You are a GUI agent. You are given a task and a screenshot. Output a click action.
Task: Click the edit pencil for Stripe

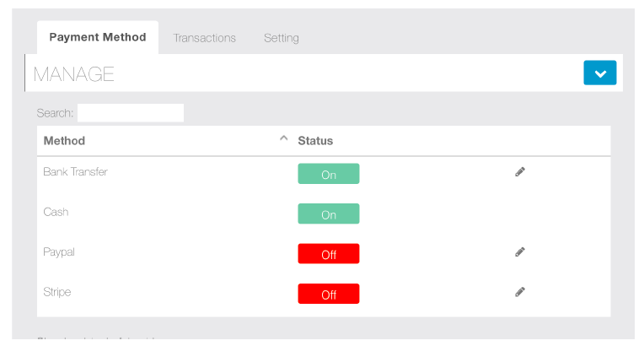(520, 292)
